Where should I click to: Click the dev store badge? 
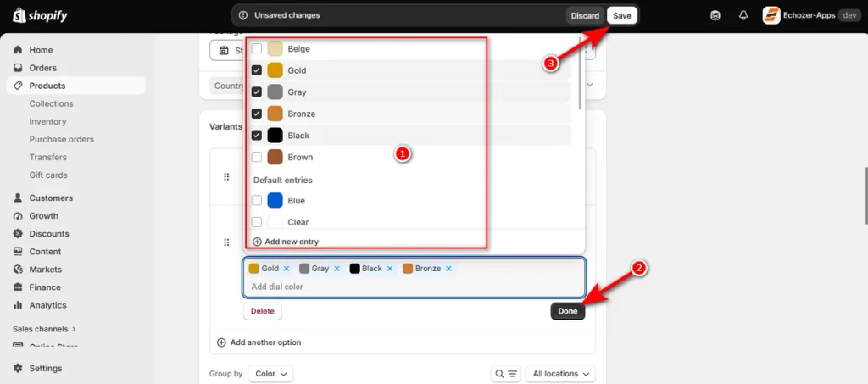tap(849, 15)
